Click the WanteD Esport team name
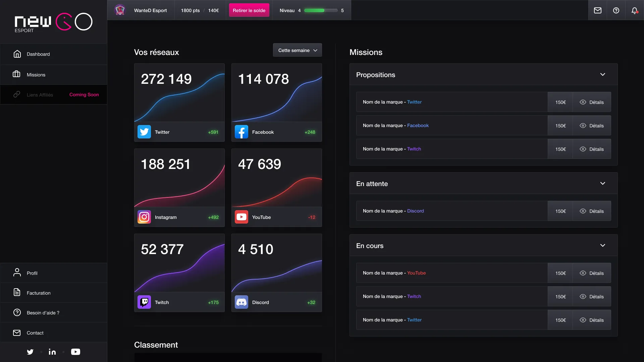The width and height of the screenshot is (644, 362). 150,10
